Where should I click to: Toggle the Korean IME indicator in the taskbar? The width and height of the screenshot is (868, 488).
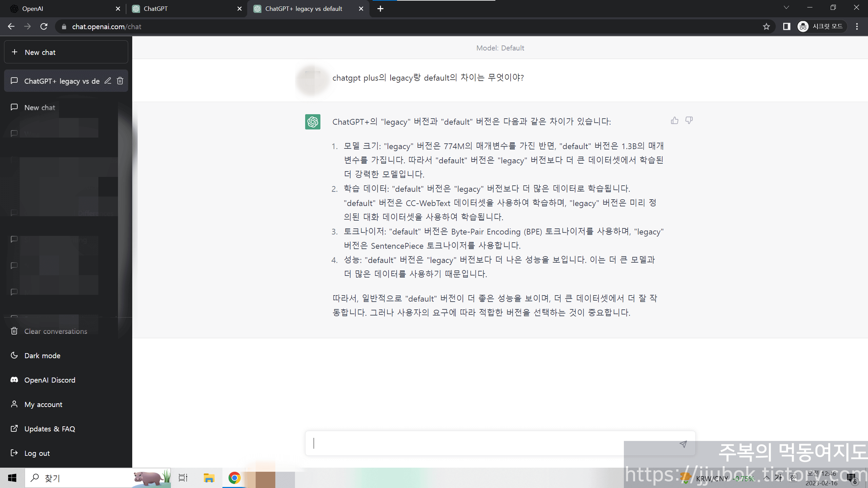pyautogui.click(x=793, y=478)
